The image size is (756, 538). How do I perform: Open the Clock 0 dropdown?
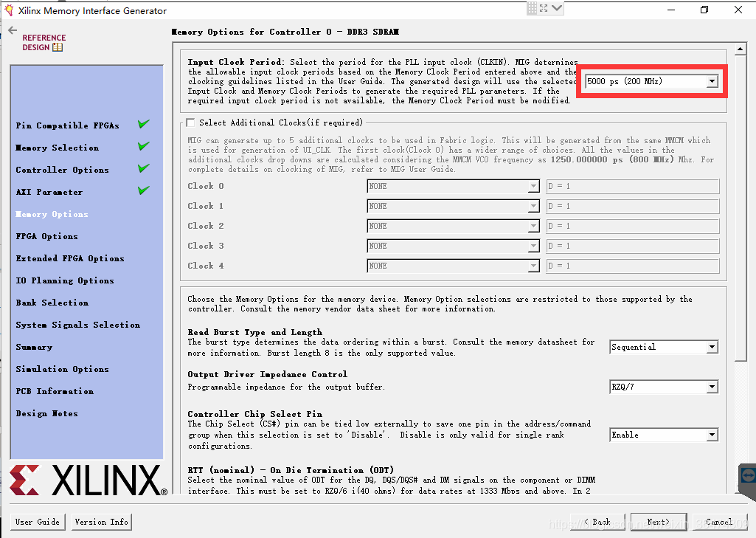pos(453,186)
